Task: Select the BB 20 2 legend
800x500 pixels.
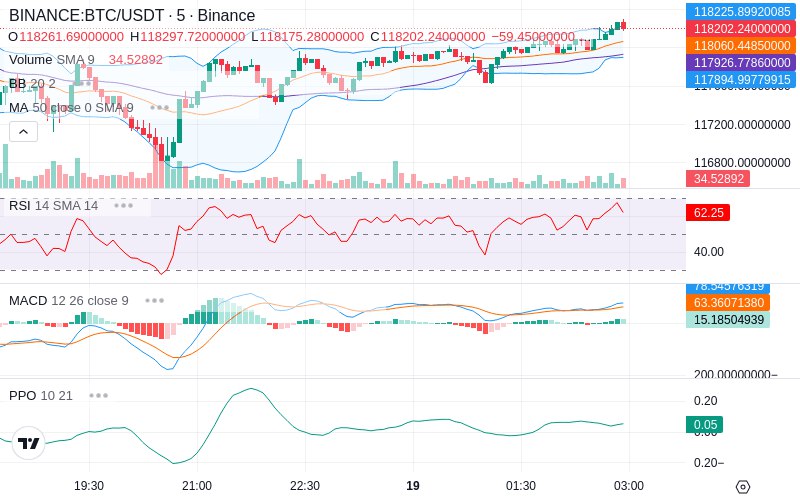Action: tap(32, 83)
